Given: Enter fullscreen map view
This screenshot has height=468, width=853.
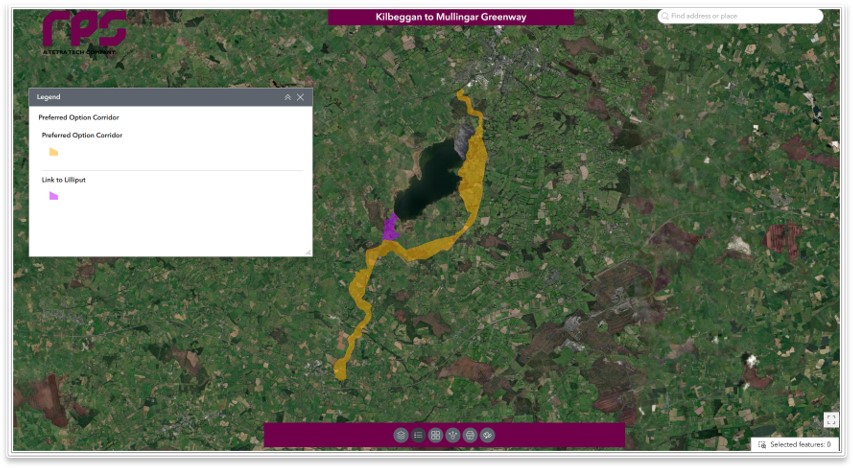Looking at the screenshot, I should click(x=830, y=420).
